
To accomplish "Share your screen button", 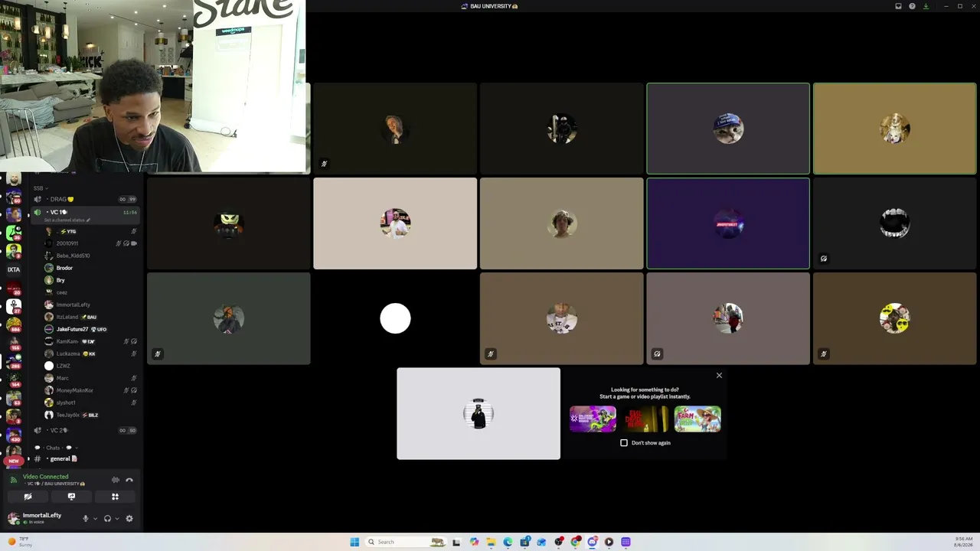I will [x=71, y=497].
